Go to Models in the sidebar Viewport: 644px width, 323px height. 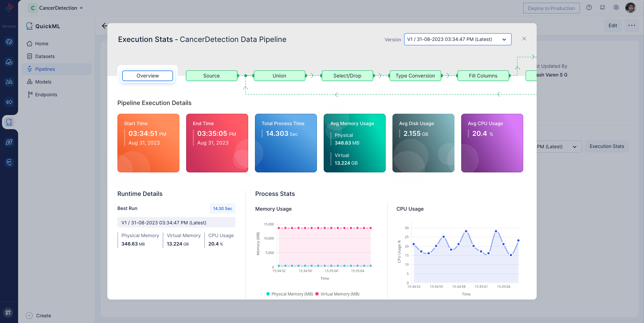43,82
